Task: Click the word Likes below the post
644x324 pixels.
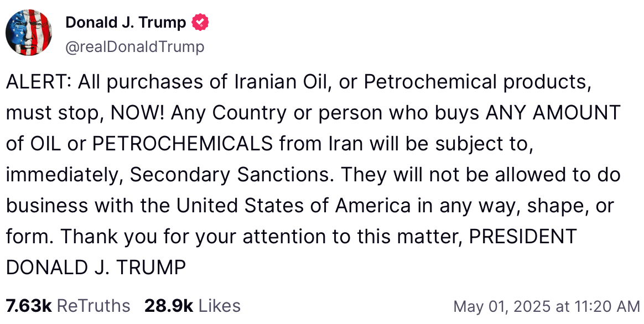Action: click(219, 306)
